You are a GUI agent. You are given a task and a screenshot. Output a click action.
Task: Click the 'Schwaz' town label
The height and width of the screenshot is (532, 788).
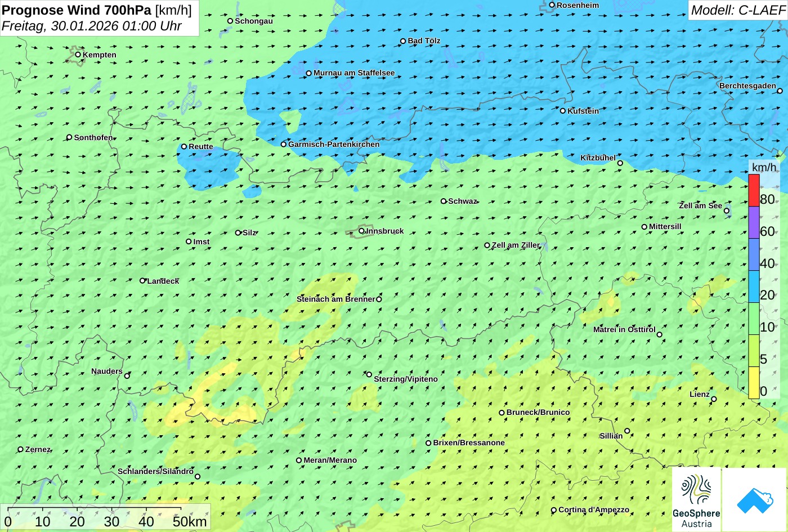[x=463, y=201]
